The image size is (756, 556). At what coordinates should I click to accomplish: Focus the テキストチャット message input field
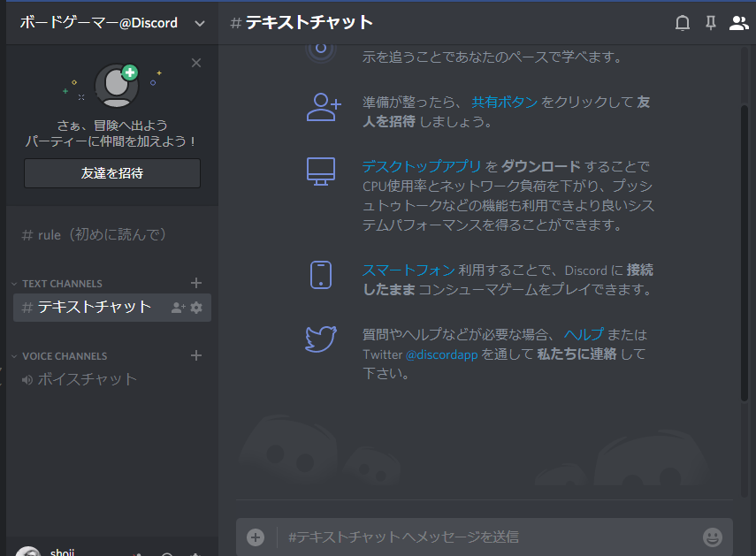point(489,537)
